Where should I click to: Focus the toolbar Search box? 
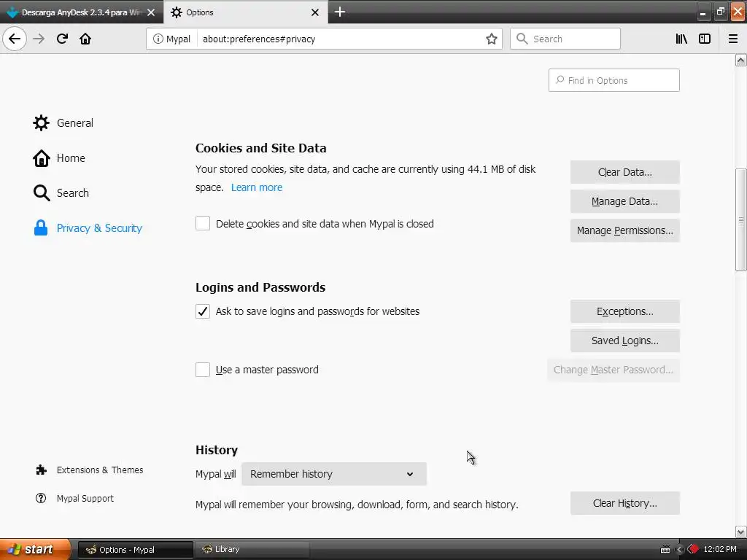pos(565,39)
